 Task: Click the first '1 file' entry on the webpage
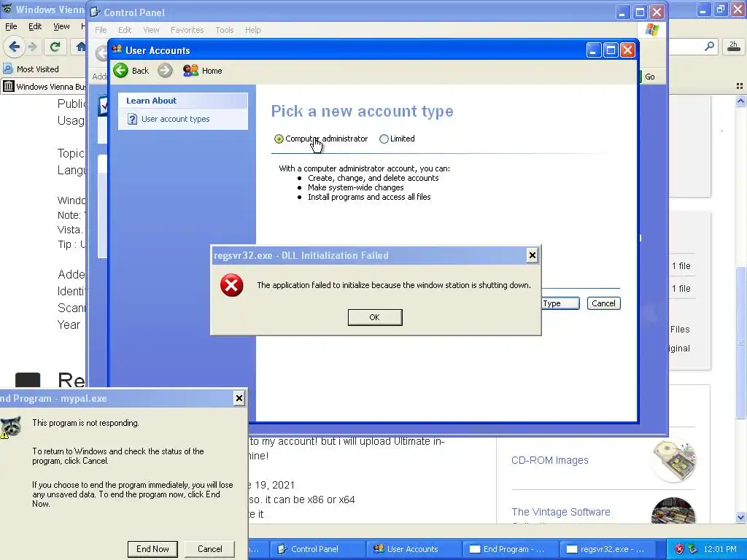coord(681,265)
